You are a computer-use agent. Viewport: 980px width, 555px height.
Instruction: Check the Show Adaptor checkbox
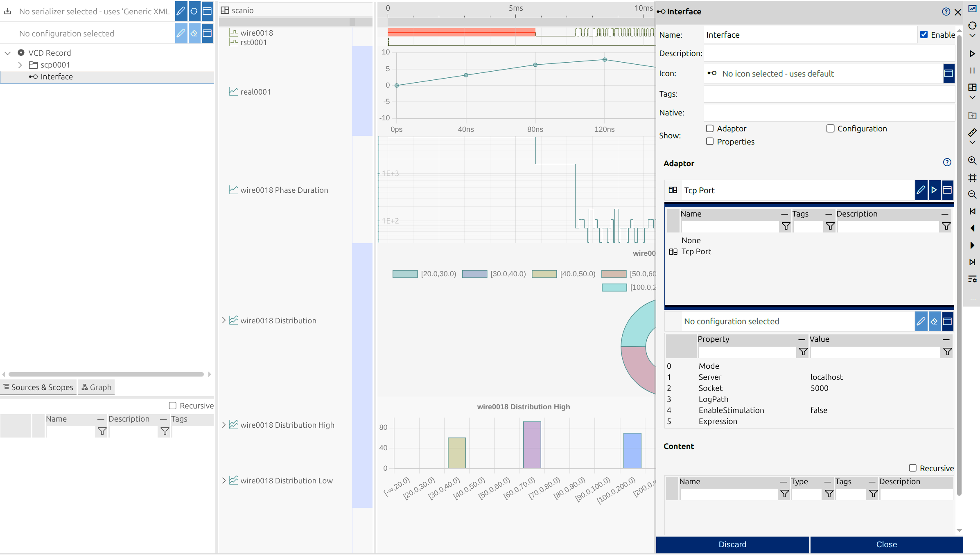[x=710, y=129]
